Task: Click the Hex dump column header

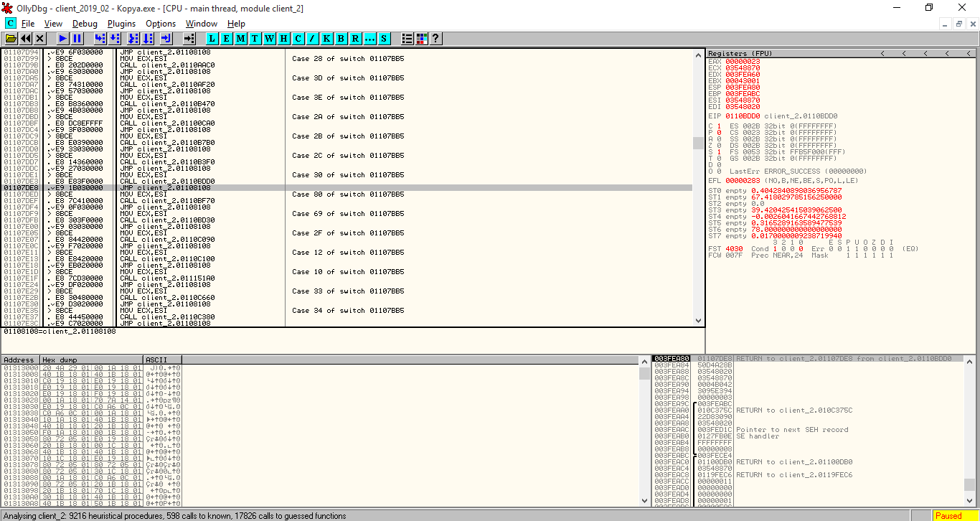Action: [x=92, y=360]
